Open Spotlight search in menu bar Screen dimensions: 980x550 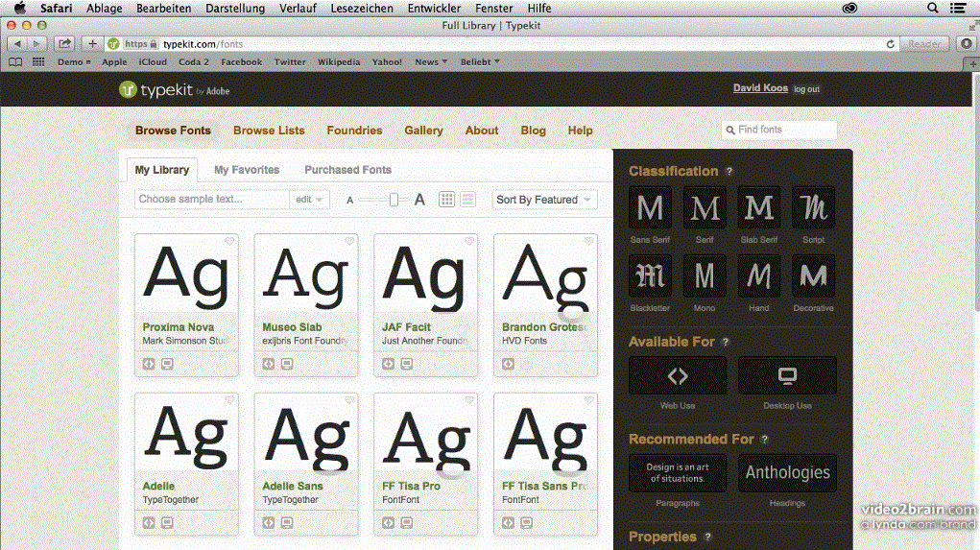[933, 8]
